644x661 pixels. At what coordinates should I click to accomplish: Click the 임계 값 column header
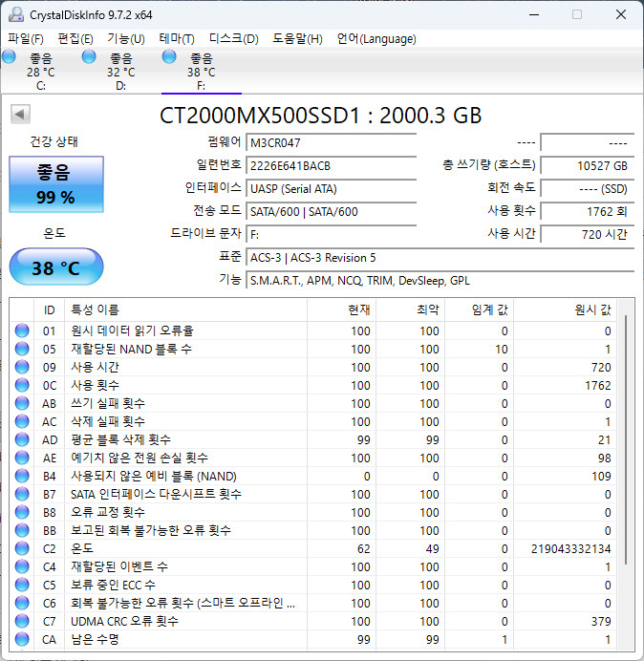(x=479, y=310)
